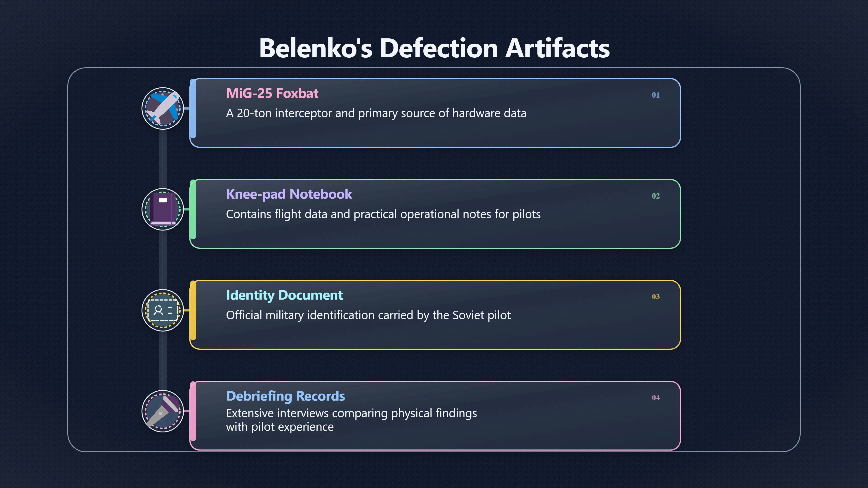Click the 03 number label

(655, 297)
